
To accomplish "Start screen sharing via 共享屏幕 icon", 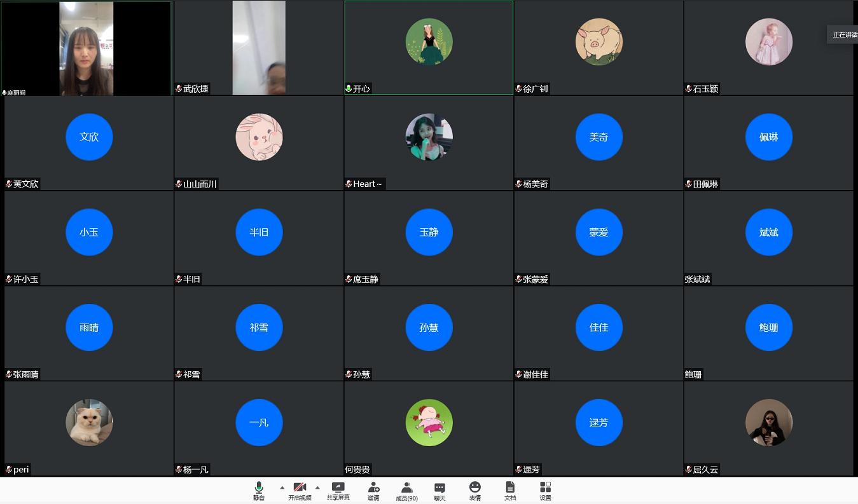I will [x=338, y=490].
